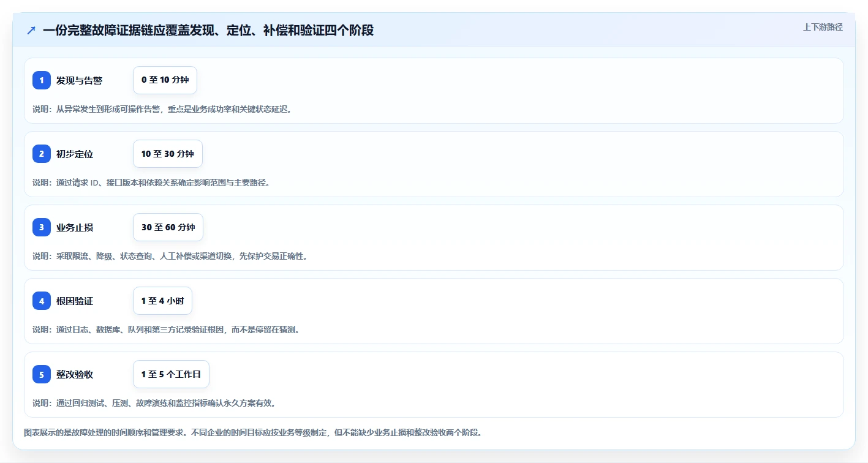Click the '0 至 10 分钟' time pill
This screenshot has width=868, height=463.
(165, 80)
